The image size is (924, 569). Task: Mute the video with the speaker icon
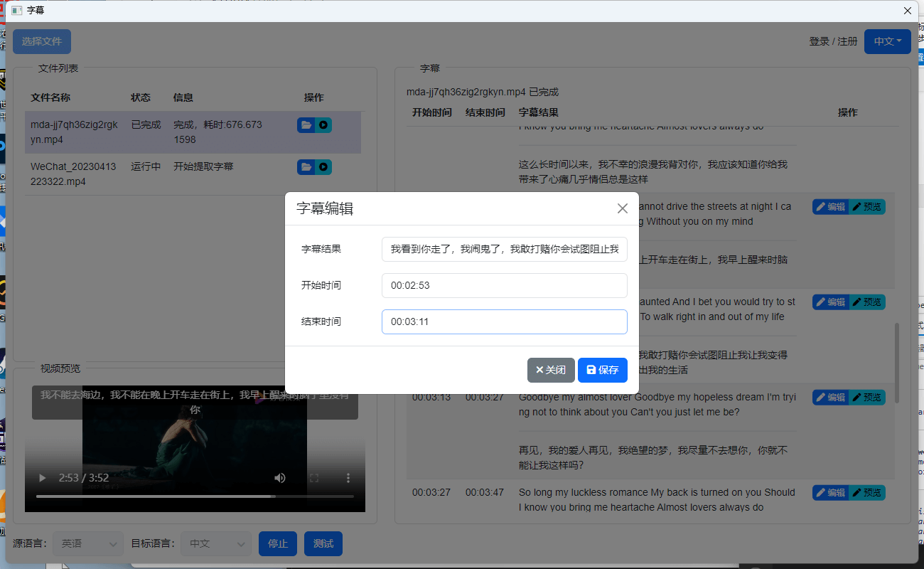click(x=279, y=478)
